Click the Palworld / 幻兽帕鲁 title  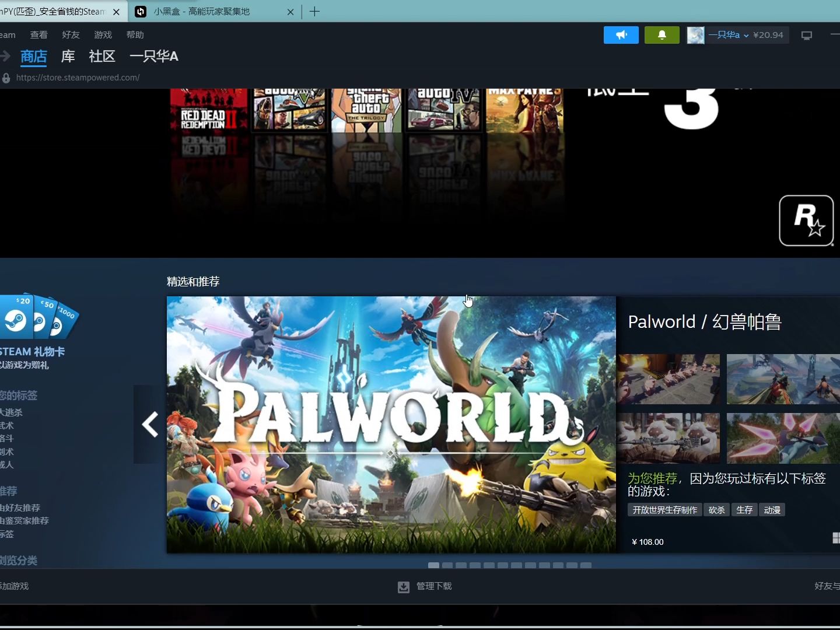[705, 322]
